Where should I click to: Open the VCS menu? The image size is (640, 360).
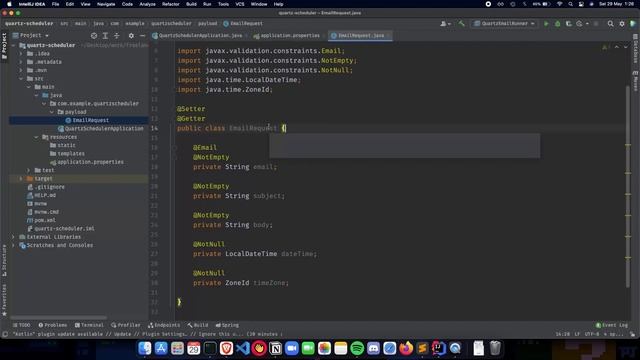[240, 4]
